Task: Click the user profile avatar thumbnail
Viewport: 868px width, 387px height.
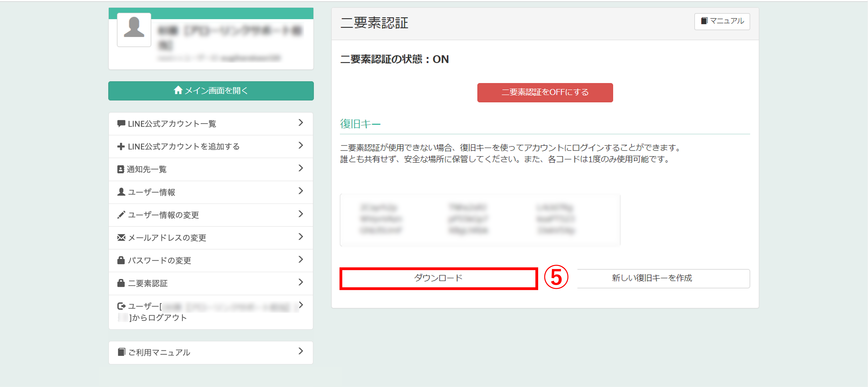Action: point(134,29)
